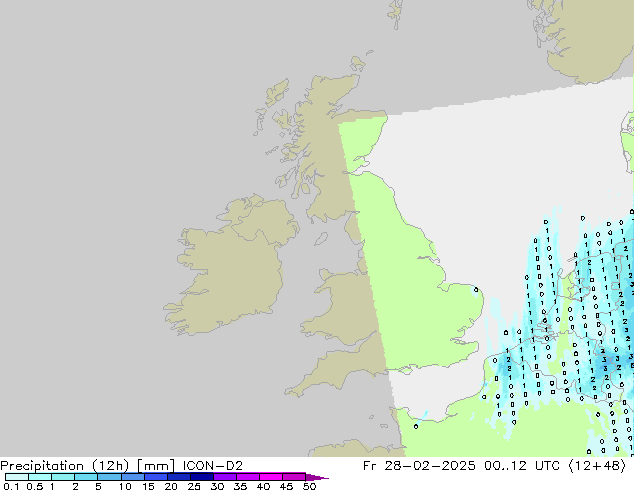Select the 2–5 mm legend swatch
This screenshot has height=490, width=634.
point(86,477)
